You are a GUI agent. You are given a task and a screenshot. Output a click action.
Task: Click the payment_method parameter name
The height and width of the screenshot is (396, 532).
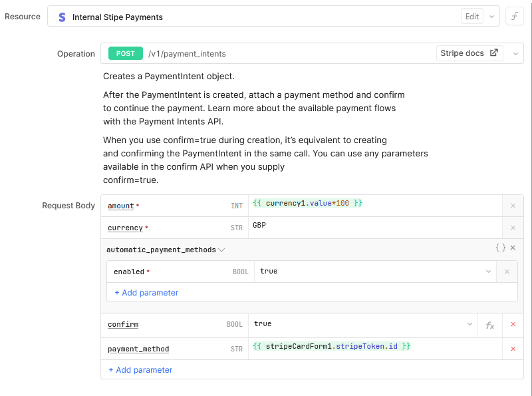tap(138, 349)
